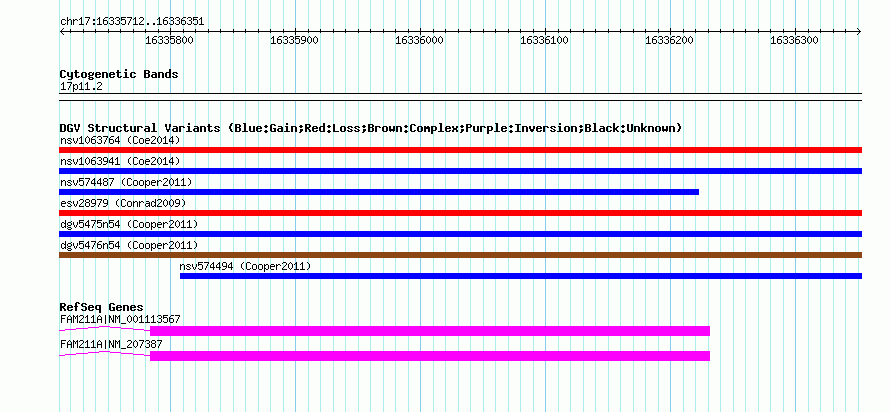Viewport: 890px width, 412px height.
Task: Open the esv28979 (Conrad2009) label
Action: pyautogui.click(x=123, y=203)
